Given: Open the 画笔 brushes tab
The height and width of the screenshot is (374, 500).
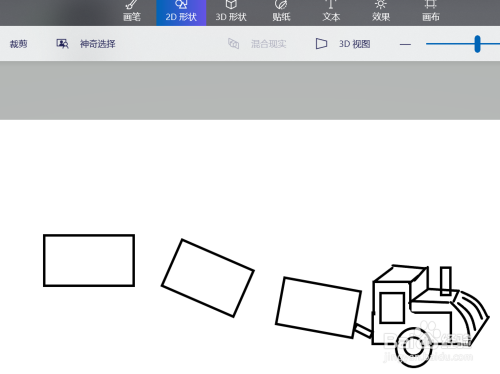Looking at the screenshot, I should 132,13.
